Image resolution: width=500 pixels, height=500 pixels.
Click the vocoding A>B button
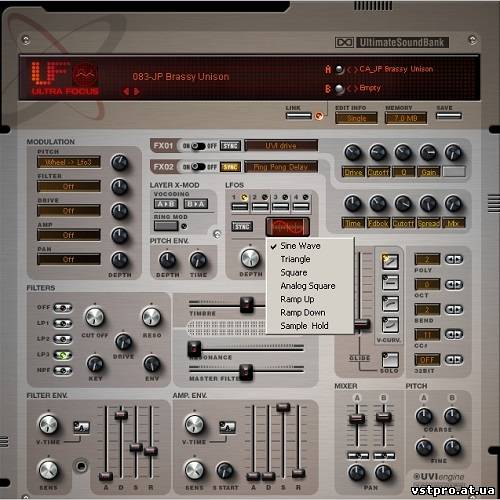tap(166, 204)
